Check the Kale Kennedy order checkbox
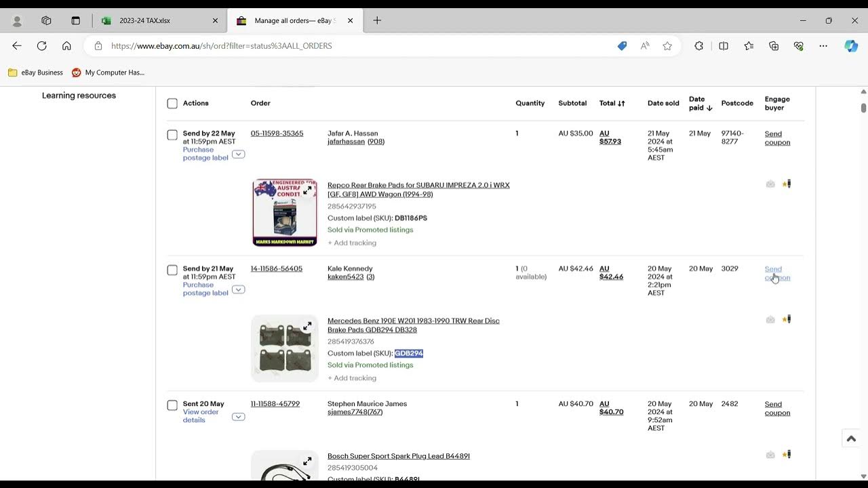 [172, 270]
